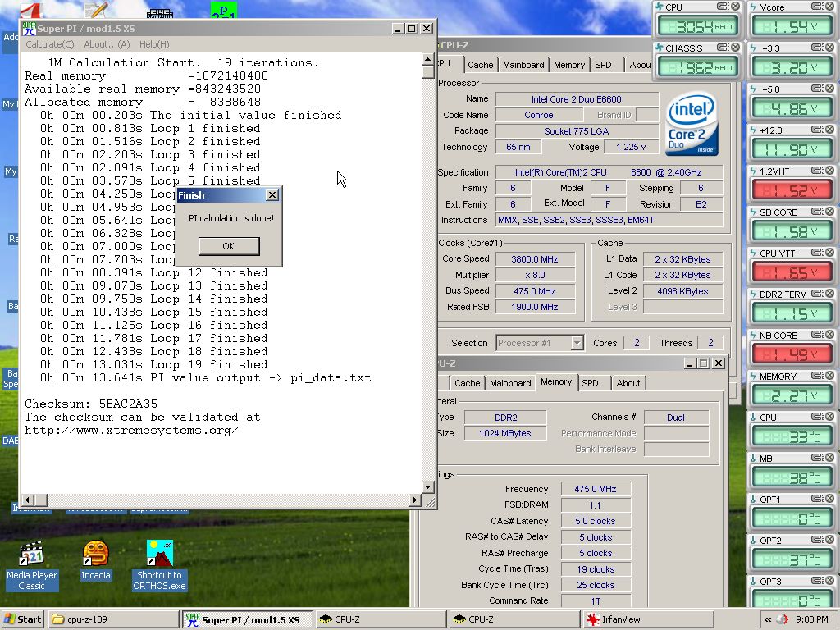Click the CAS# Latency value 5.0 clocks

click(596, 521)
